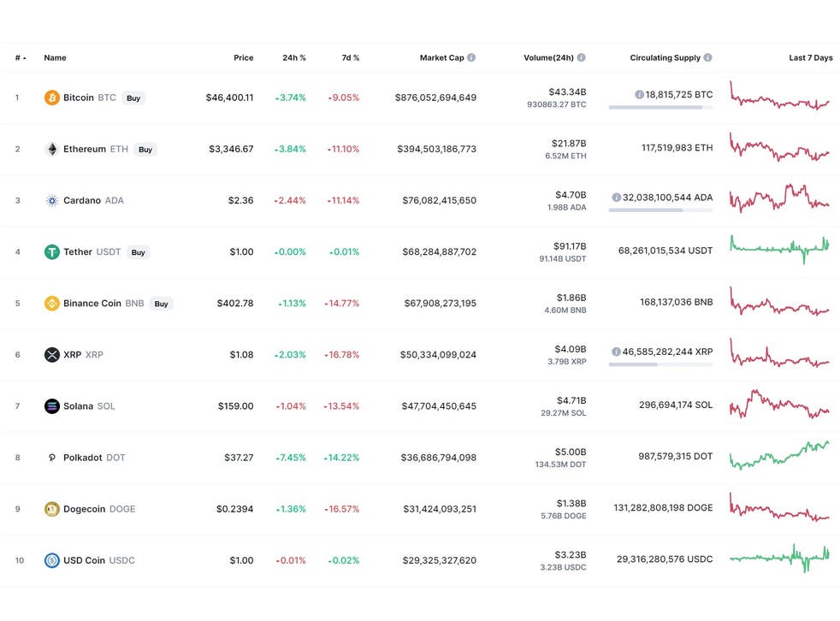
Task: Click Bitcoin circulating supply progress bar
Action: coord(660,108)
